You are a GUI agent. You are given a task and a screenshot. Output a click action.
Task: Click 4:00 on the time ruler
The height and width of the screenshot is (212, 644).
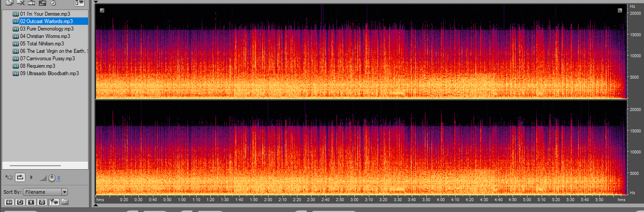(x=441, y=199)
